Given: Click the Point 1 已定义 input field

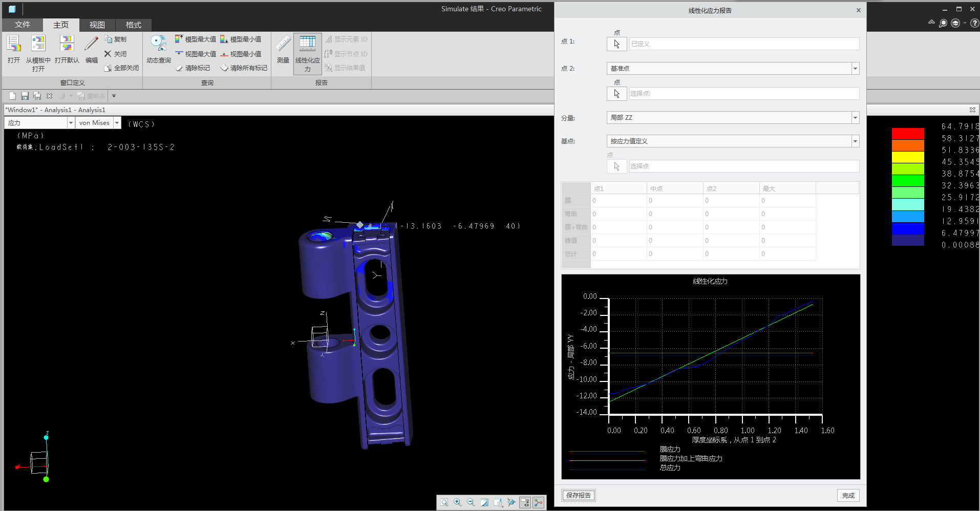Looking at the screenshot, I should point(744,44).
